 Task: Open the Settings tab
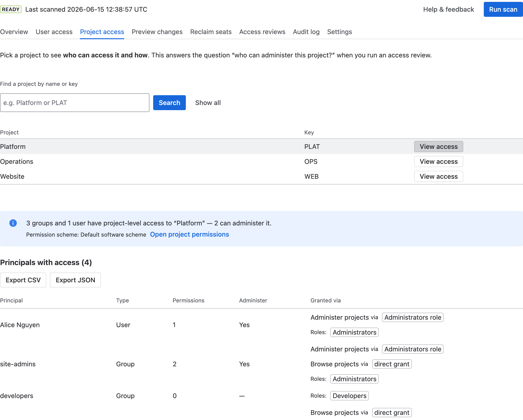point(339,32)
